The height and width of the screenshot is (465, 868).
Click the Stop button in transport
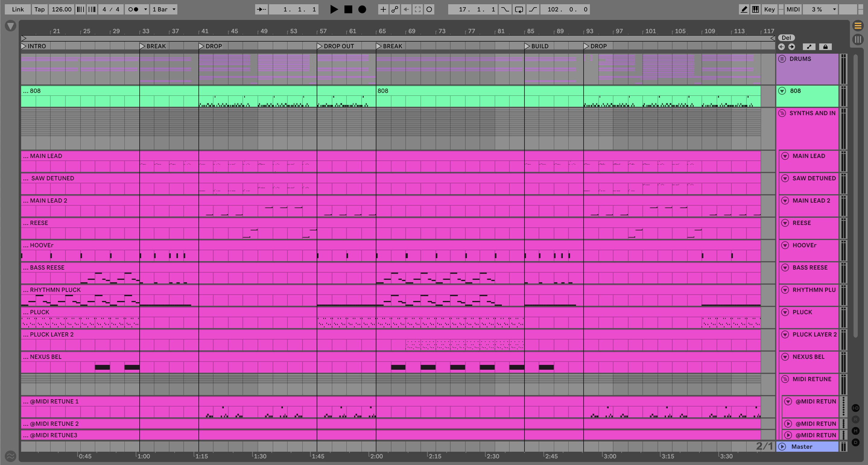click(348, 9)
